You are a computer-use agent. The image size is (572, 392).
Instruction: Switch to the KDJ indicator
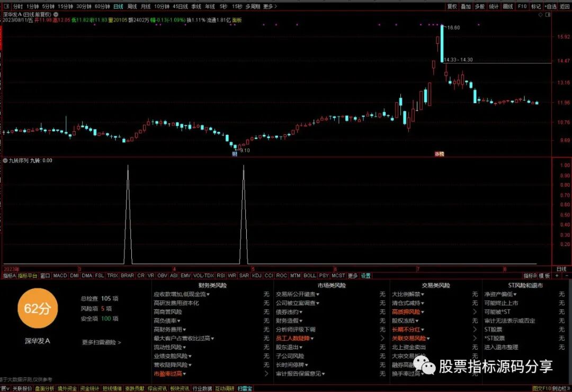[257, 276]
